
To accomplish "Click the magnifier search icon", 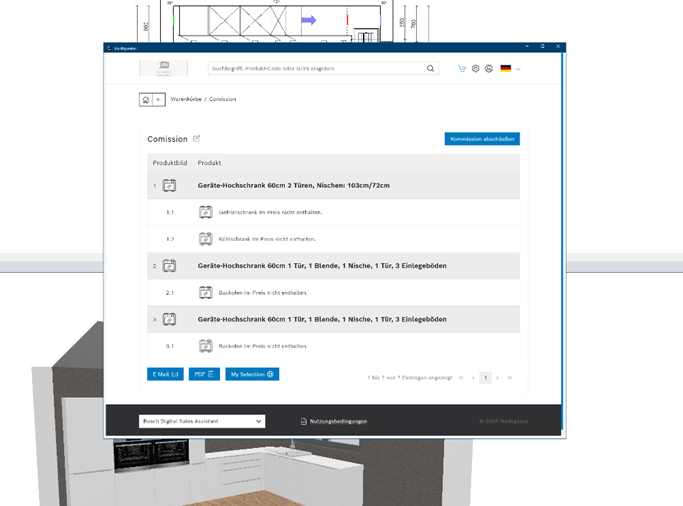I will pos(431,69).
